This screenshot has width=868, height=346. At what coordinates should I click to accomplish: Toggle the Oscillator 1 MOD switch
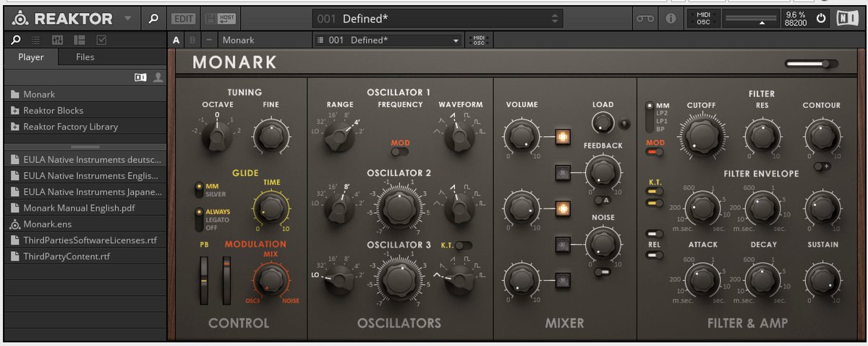pyautogui.click(x=400, y=151)
